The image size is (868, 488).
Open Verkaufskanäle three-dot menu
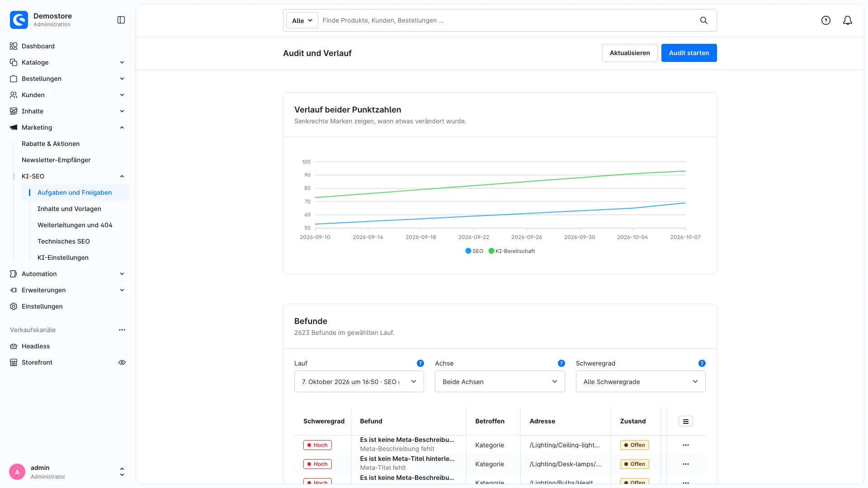coord(122,330)
